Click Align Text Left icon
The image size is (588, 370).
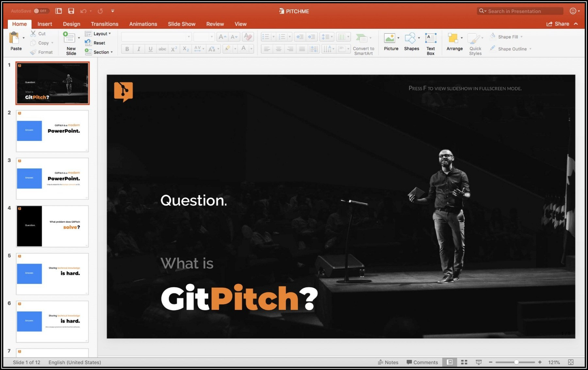click(267, 49)
